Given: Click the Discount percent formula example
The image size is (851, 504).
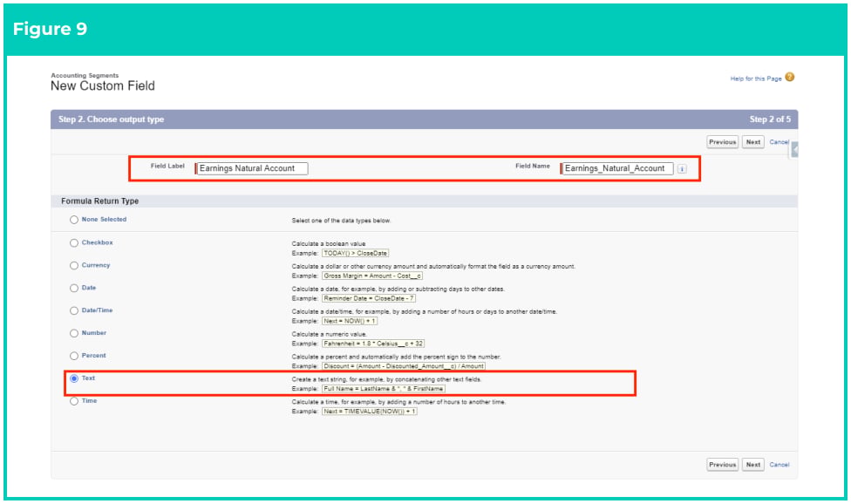Looking at the screenshot, I should point(403,366).
